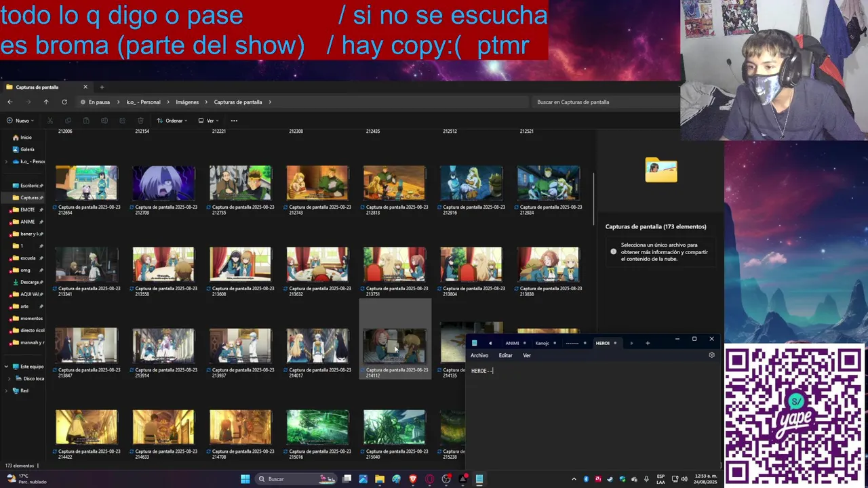Screen dimensions: 868x488
Task: Click the Cut scissors icon
Action: (x=50, y=121)
